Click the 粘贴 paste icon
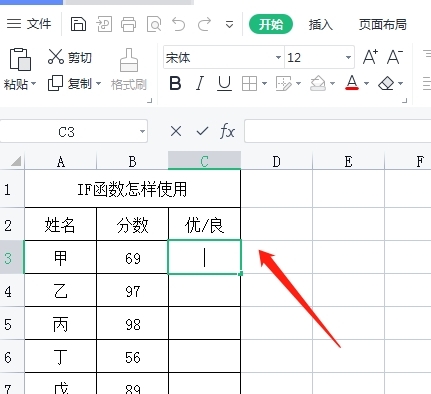The width and height of the screenshot is (431, 394). [20, 59]
